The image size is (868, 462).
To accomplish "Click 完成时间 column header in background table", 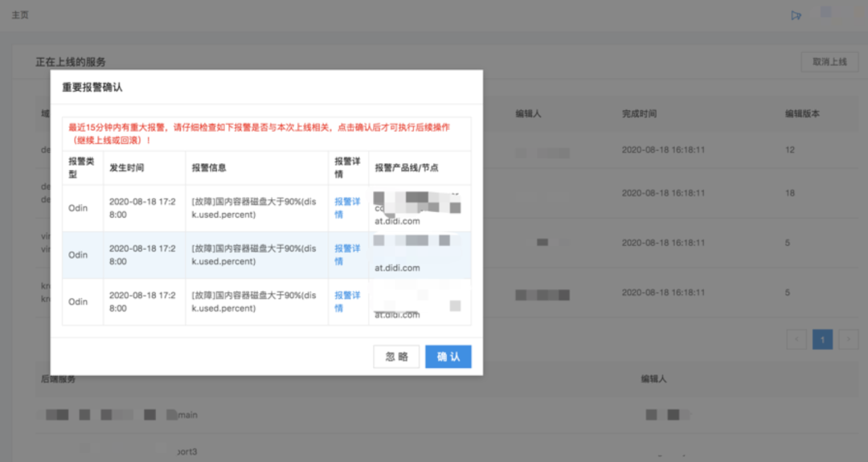I will pos(639,113).
